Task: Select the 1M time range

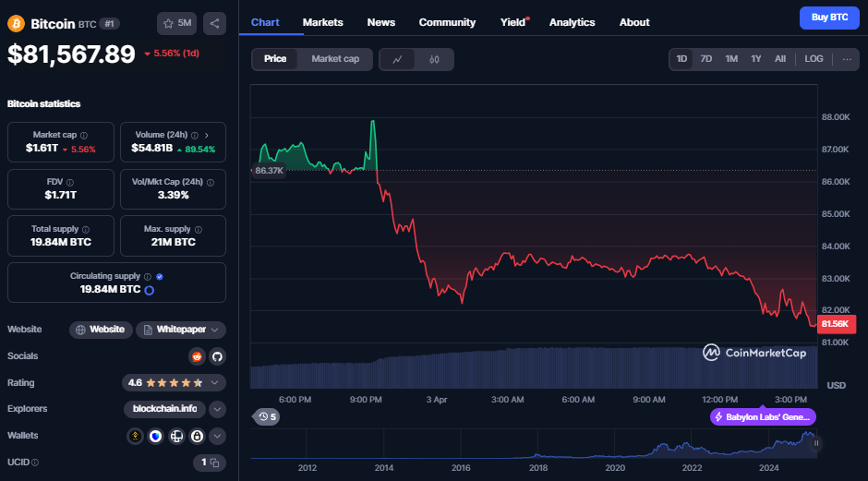Action: pos(731,59)
